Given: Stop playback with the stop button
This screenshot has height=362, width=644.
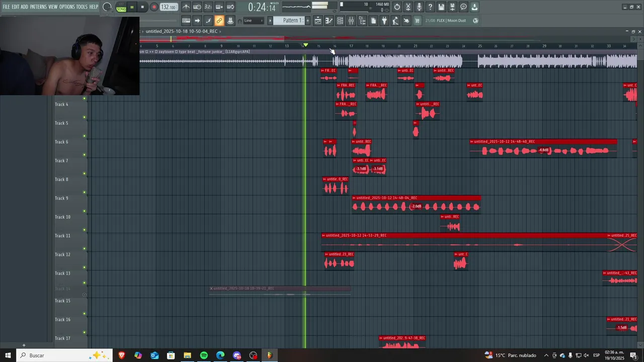Looking at the screenshot, I should point(142,8).
